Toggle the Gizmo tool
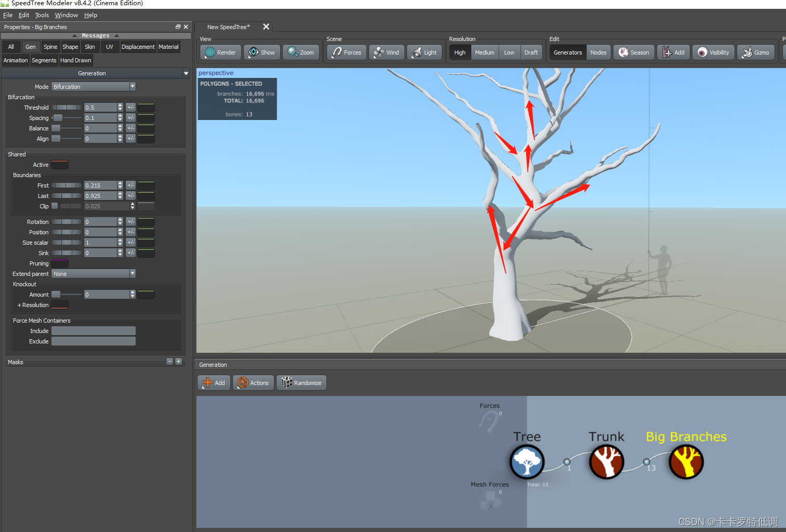The width and height of the screenshot is (786, 532). (x=756, y=52)
